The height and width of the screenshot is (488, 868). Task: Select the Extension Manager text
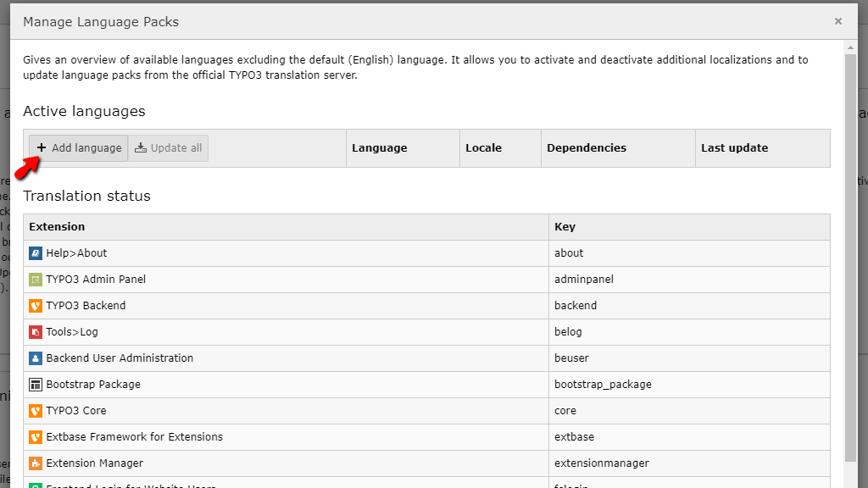[x=95, y=463]
